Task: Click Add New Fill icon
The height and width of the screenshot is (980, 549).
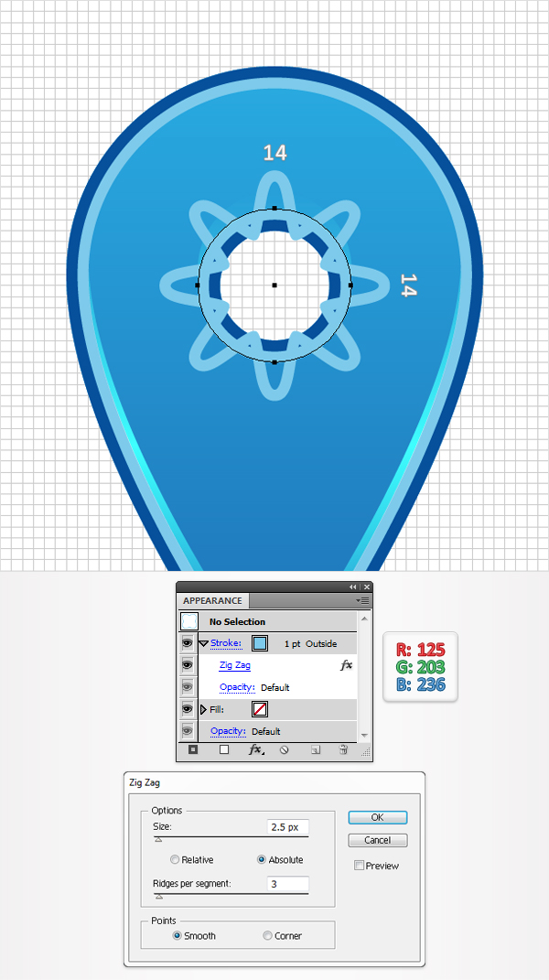Action: (x=224, y=750)
